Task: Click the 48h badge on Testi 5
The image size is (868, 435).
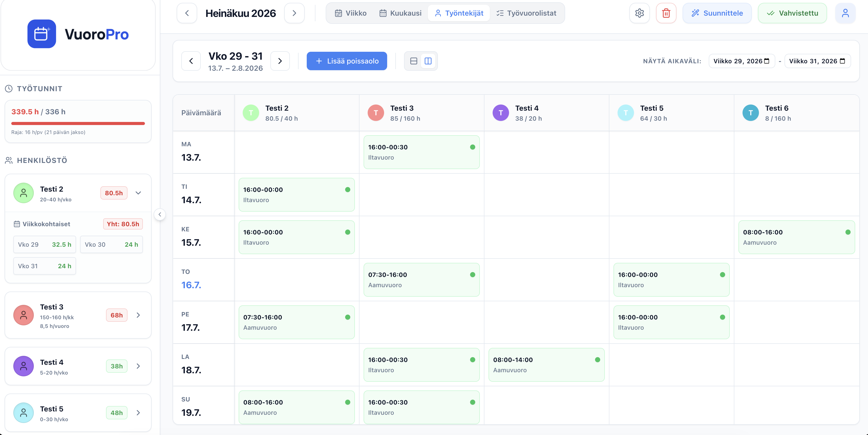Action: pyautogui.click(x=117, y=412)
